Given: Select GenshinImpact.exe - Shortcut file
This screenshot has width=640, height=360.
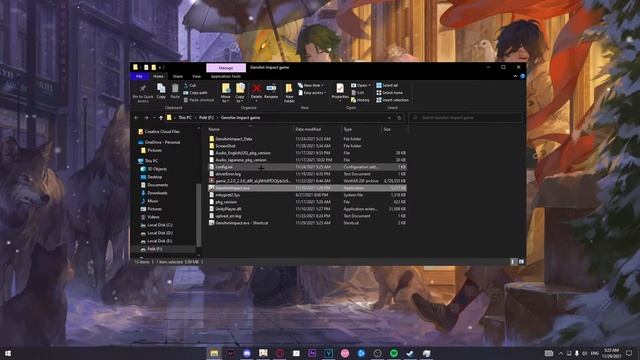Looking at the screenshot, I should (307, 223).
